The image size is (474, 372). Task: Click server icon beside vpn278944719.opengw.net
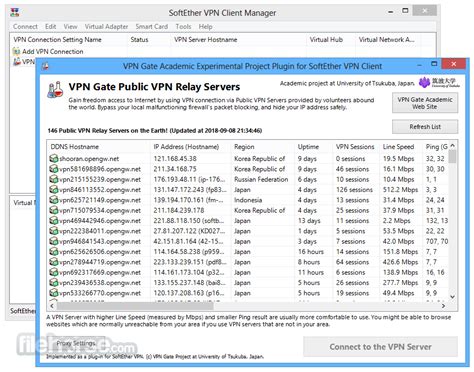click(54, 262)
